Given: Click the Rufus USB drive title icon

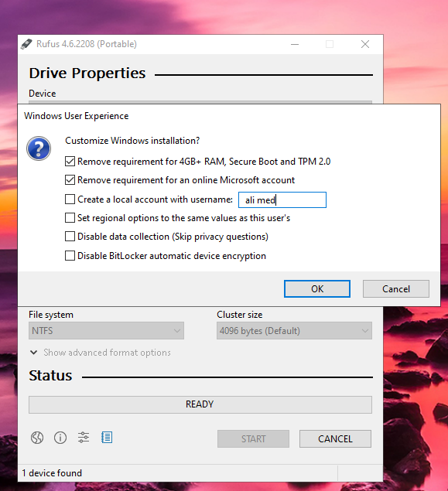Looking at the screenshot, I should [x=26, y=44].
